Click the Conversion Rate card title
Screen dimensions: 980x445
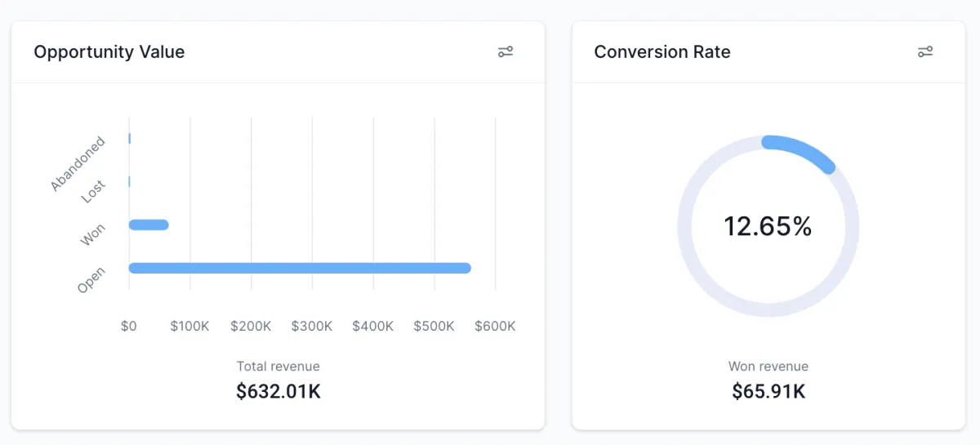coord(662,51)
